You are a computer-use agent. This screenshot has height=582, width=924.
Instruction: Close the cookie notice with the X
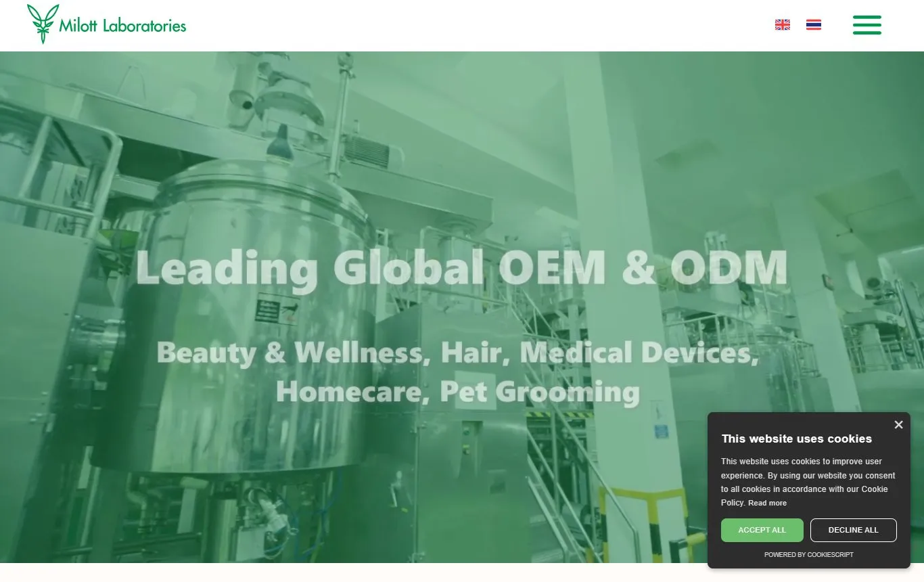click(898, 425)
